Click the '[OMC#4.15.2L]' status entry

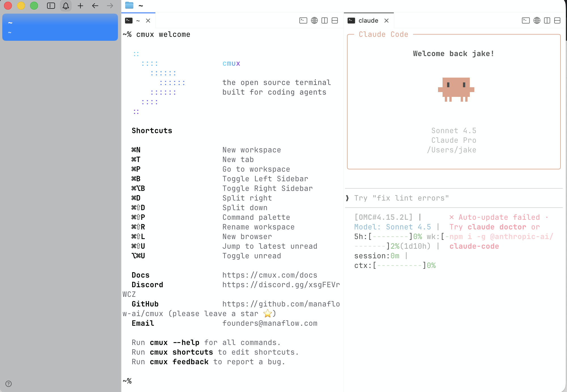click(x=384, y=217)
